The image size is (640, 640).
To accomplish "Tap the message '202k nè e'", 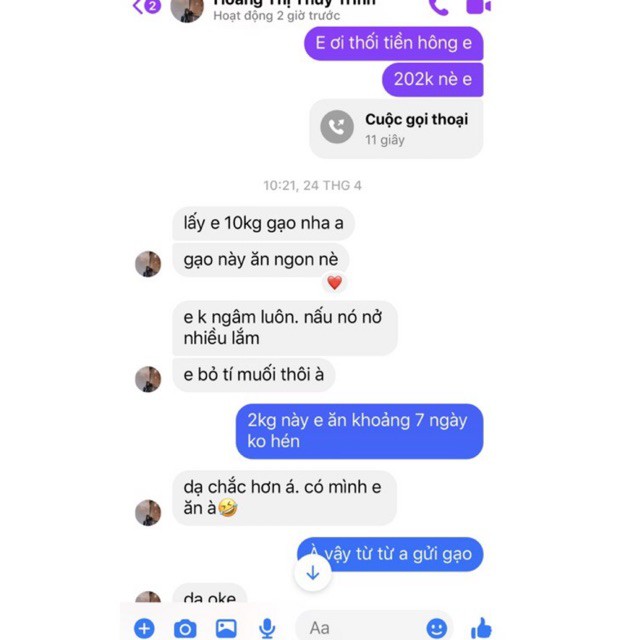I will [x=433, y=79].
